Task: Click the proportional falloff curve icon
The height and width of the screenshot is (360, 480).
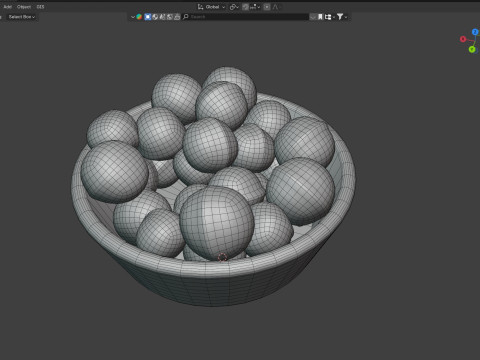Action: [x=275, y=7]
